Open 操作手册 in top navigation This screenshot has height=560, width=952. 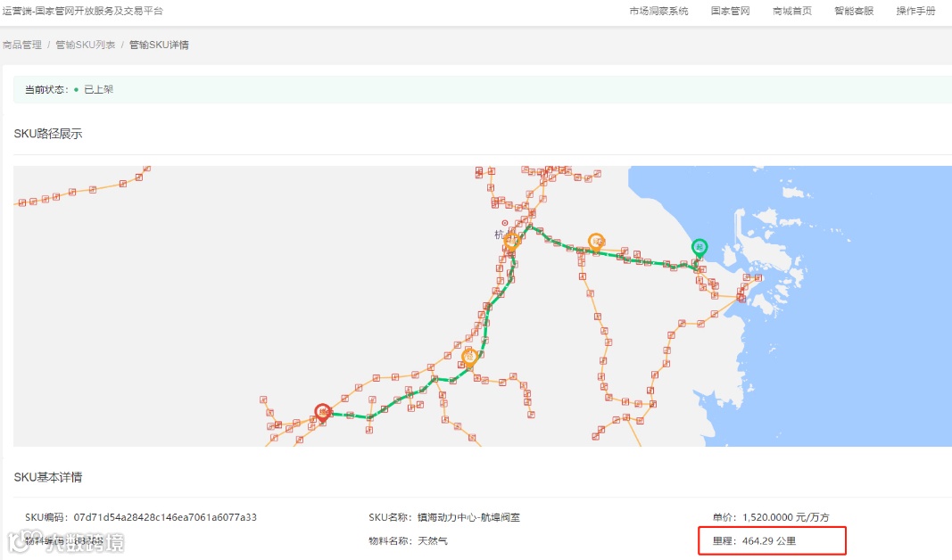point(915,11)
